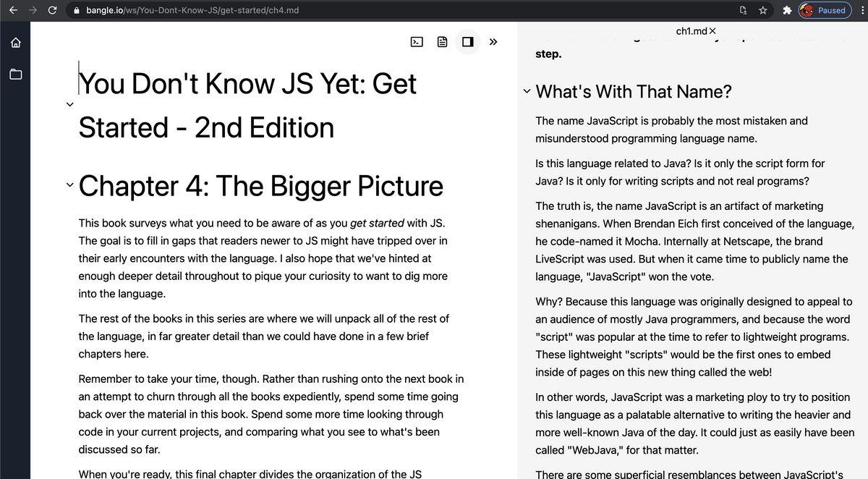This screenshot has width=868, height=479.
Task: Collapse the 'You Don't Know JS Yet' heading
Action: point(69,105)
